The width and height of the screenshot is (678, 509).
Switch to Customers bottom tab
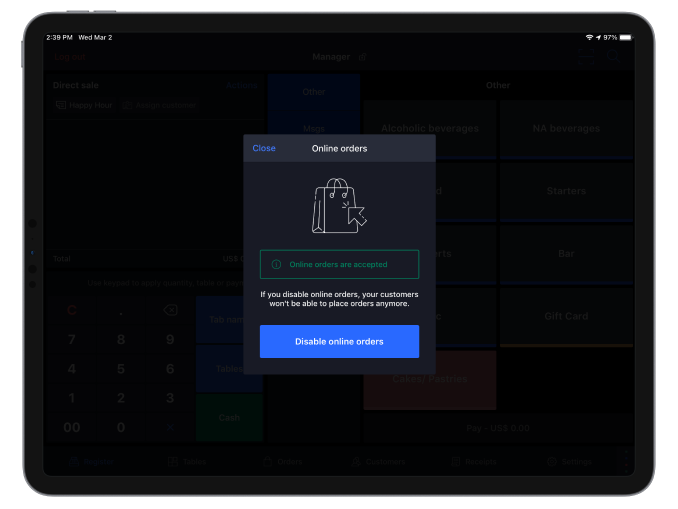pyautogui.click(x=379, y=462)
